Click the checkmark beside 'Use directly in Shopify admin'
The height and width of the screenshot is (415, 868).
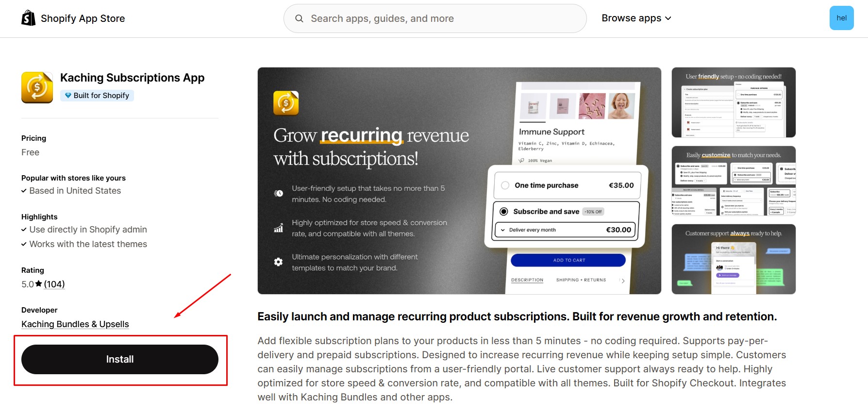(24, 230)
